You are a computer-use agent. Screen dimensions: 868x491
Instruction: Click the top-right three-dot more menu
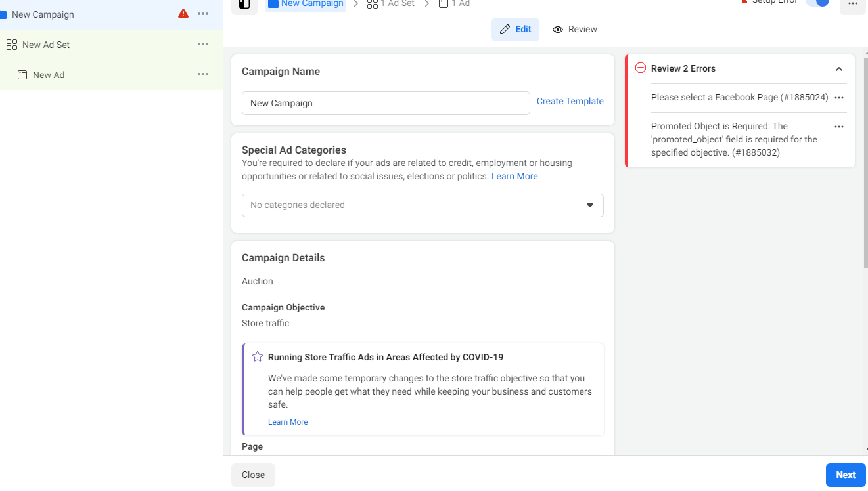click(852, 4)
